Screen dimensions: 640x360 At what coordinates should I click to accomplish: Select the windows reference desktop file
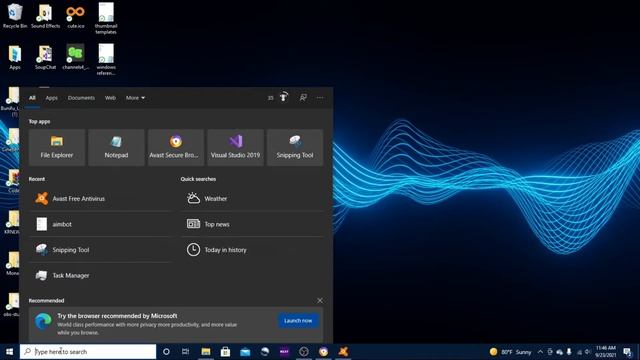[106, 60]
